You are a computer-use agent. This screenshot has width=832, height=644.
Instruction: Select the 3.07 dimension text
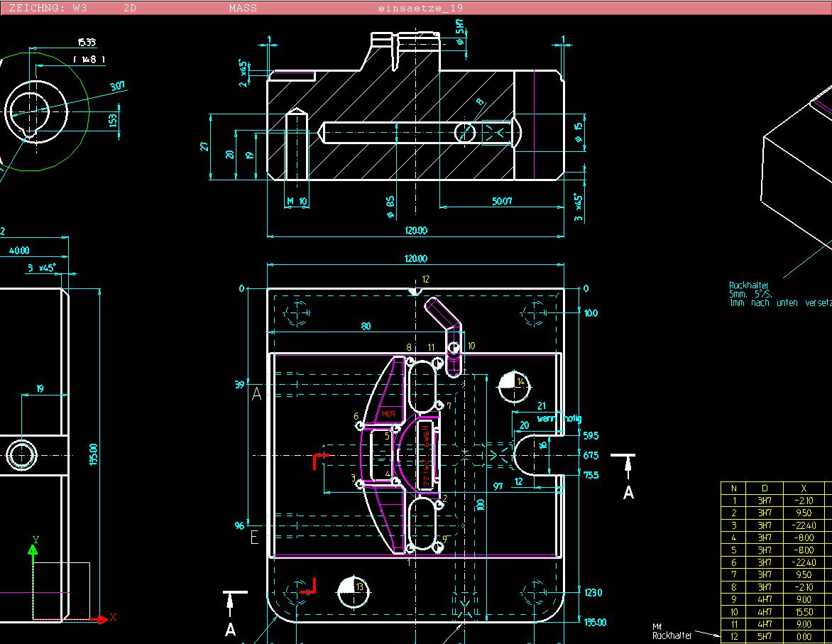[x=117, y=86]
